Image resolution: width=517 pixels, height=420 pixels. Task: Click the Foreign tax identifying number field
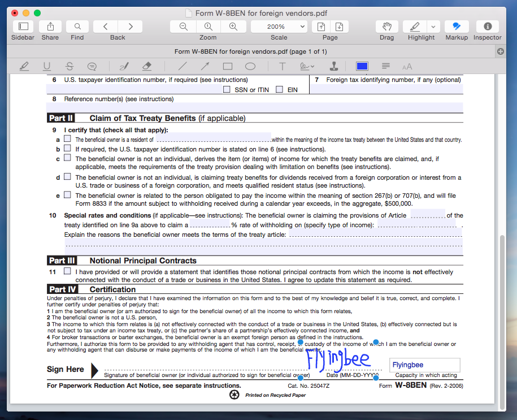386,89
